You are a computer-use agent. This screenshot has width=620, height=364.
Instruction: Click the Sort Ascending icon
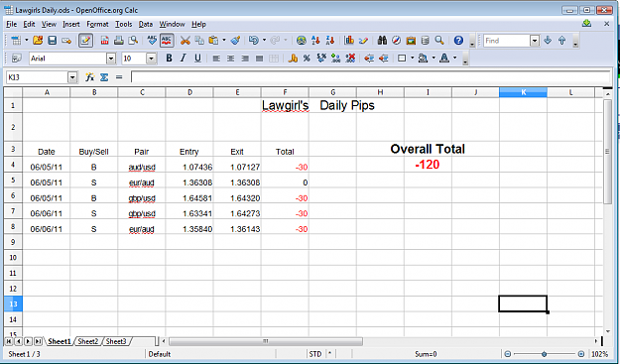point(315,41)
